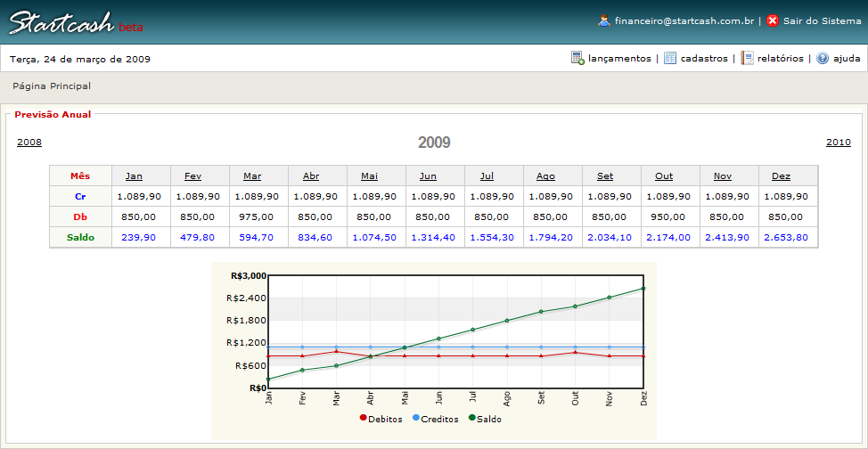The image size is (868, 449).
Task: Select the Out month header link
Action: (x=664, y=176)
